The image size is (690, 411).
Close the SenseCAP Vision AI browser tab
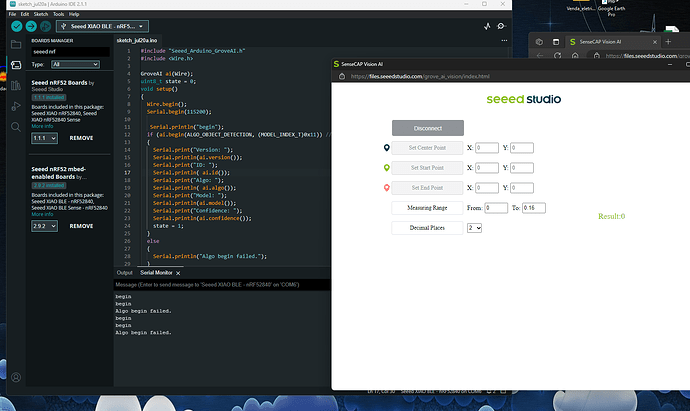655,42
